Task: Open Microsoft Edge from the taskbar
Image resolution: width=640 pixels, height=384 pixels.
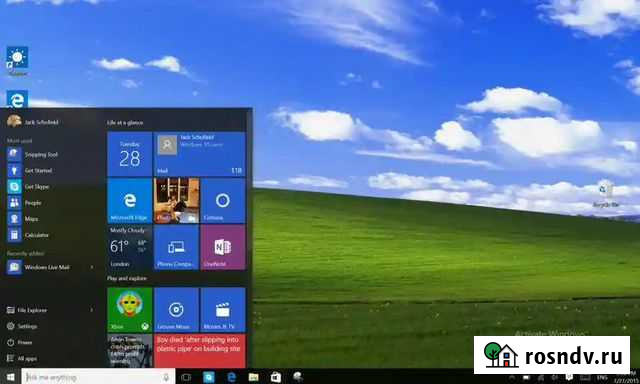Action: [231, 377]
